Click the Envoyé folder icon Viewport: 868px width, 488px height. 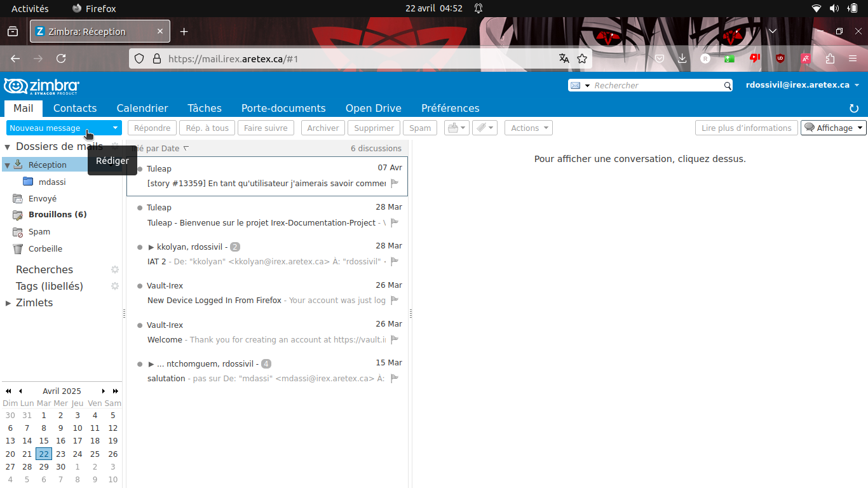click(18, 198)
